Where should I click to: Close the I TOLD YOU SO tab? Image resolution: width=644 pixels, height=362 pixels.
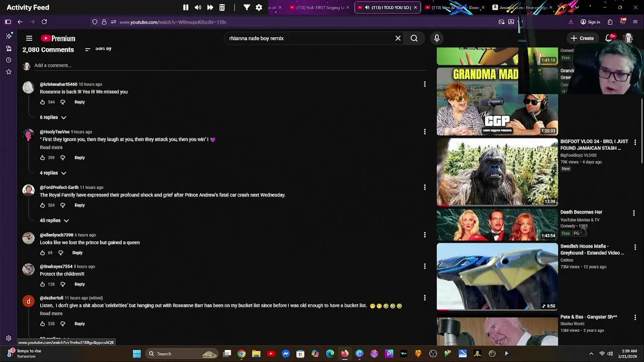click(x=415, y=8)
